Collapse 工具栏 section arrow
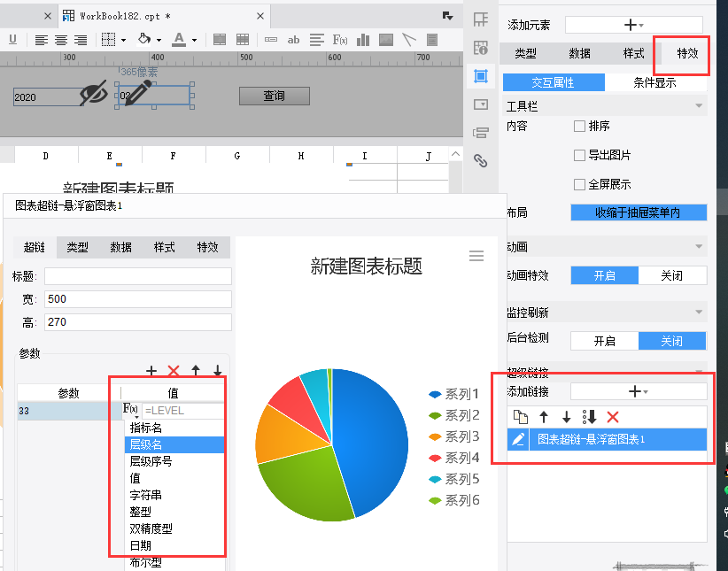728x571 pixels. click(699, 106)
